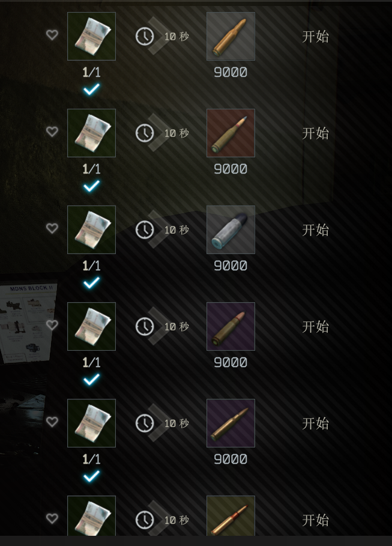Select the fourth-row bullet on purple background
The width and height of the screenshot is (392, 546).
click(x=231, y=327)
